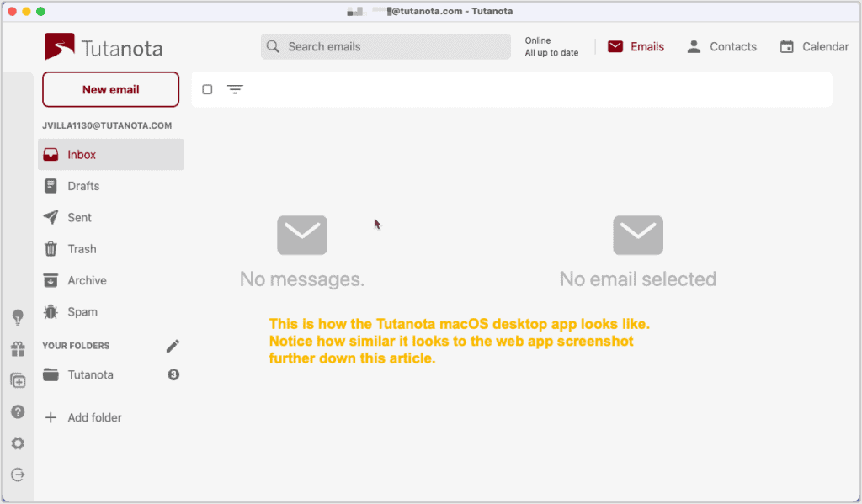This screenshot has height=504, width=862.
Task: Switch to the Contacts tab
Action: point(721,47)
